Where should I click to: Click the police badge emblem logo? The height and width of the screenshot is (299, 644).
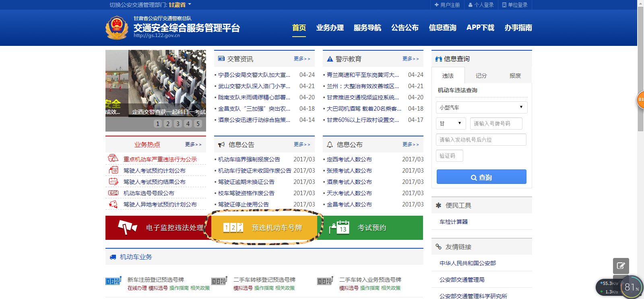[117, 28]
